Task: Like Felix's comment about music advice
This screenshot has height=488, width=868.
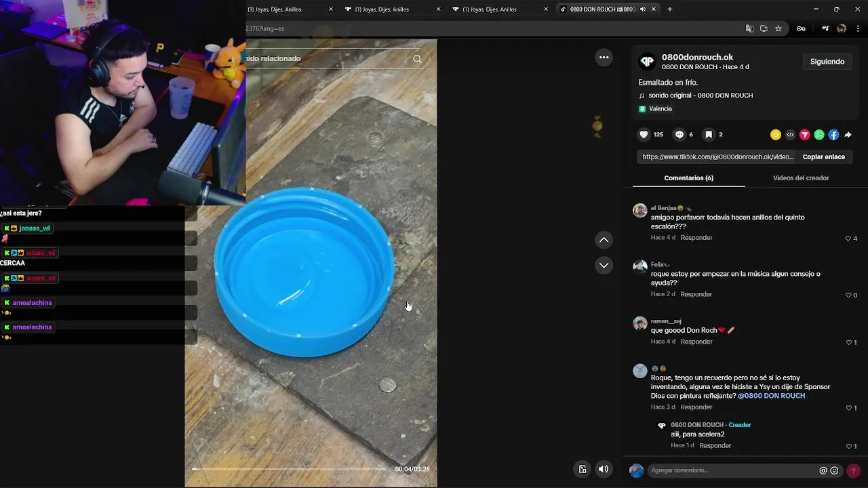Action: point(848,295)
